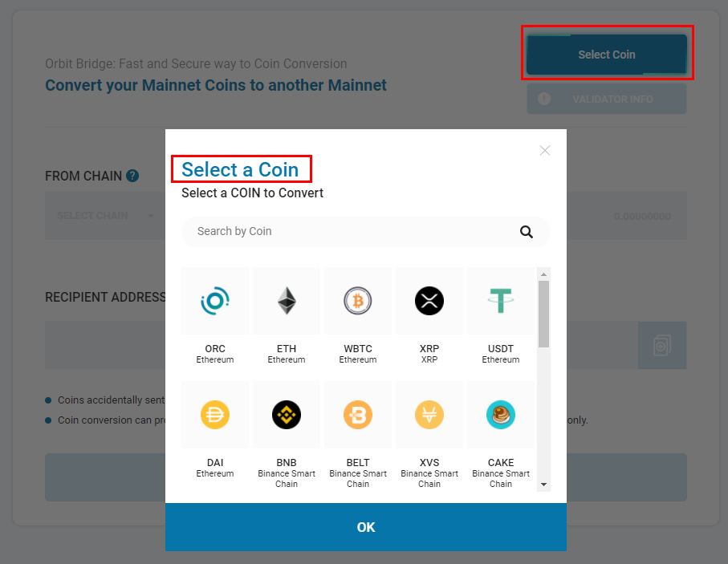Open the FROM CHAIN help question icon
This screenshot has height=564, width=728.
[132, 176]
